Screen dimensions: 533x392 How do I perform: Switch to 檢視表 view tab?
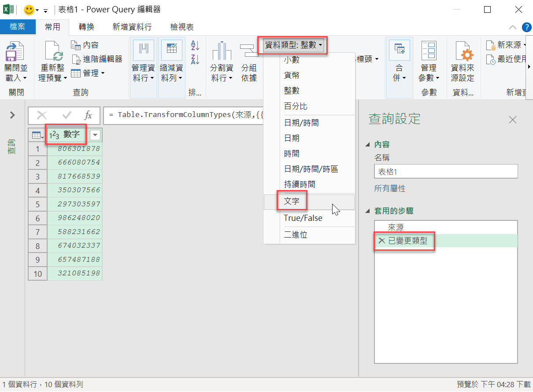pyautogui.click(x=181, y=27)
